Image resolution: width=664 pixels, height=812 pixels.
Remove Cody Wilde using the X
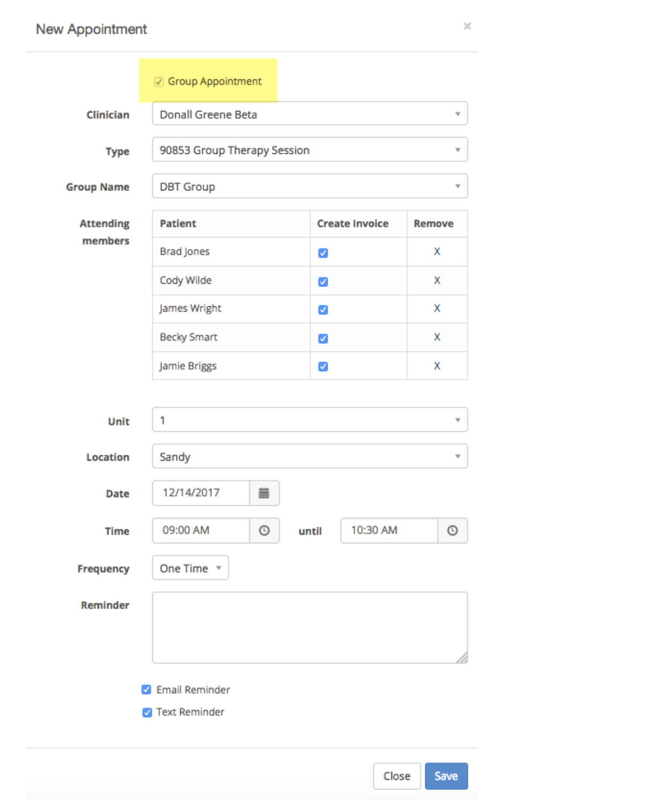[x=437, y=280]
